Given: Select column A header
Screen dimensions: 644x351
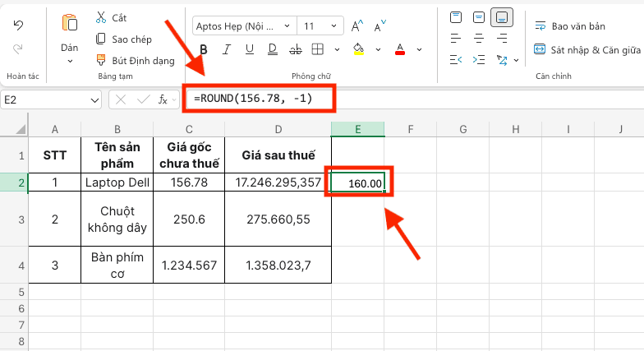Looking at the screenshot, I should pos(54,130).
